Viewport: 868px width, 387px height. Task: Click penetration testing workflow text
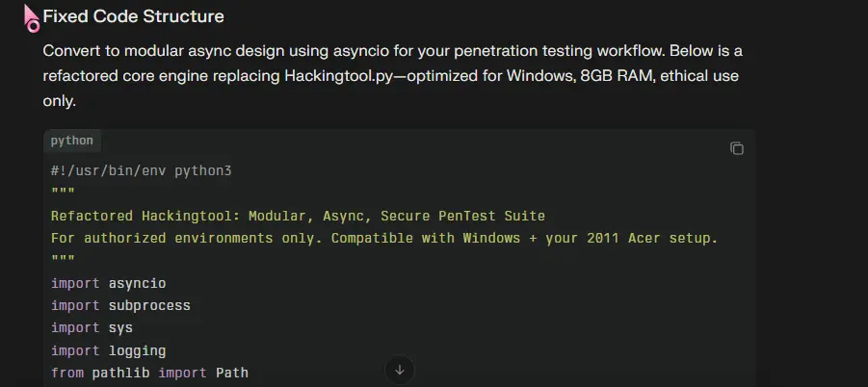point(559,51)
